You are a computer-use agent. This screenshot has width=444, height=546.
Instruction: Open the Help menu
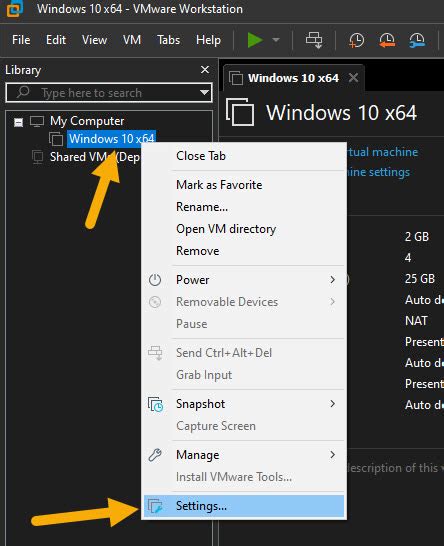[x=208, y=40]
